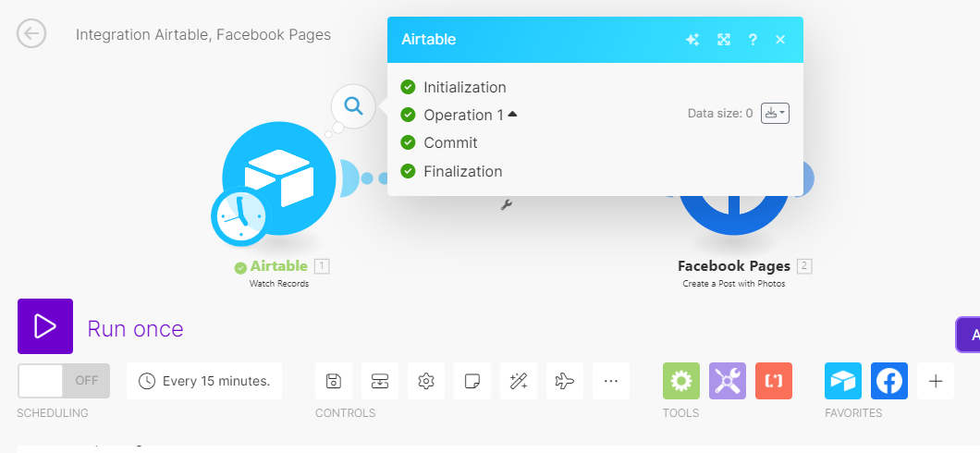Open the download output bundles dropdown
The height and width of the screenshot is (453, 980).
(x=775, y=113)
